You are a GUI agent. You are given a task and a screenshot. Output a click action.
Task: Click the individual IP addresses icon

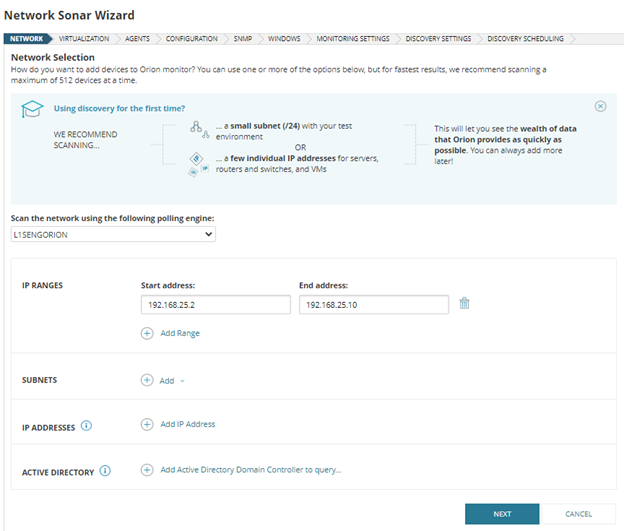point(198,164)
